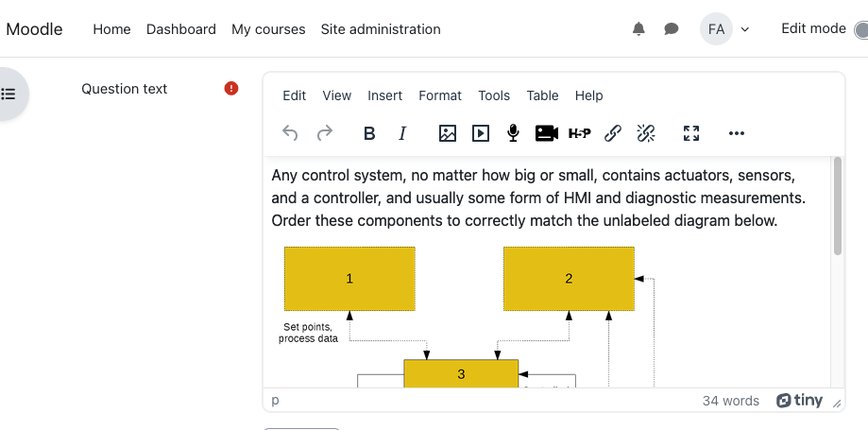Open the messaging speech bubble
Screen dimensions: 868x430
coord(671,28)
